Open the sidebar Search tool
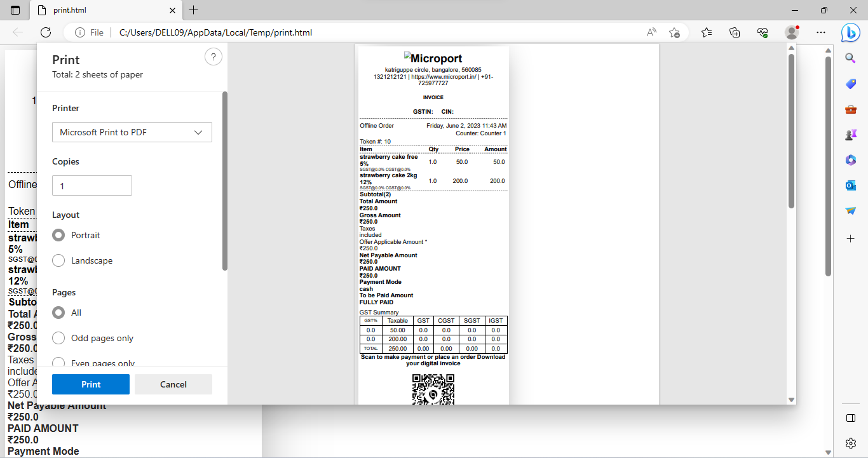868x458 pixels. point(851,58)
